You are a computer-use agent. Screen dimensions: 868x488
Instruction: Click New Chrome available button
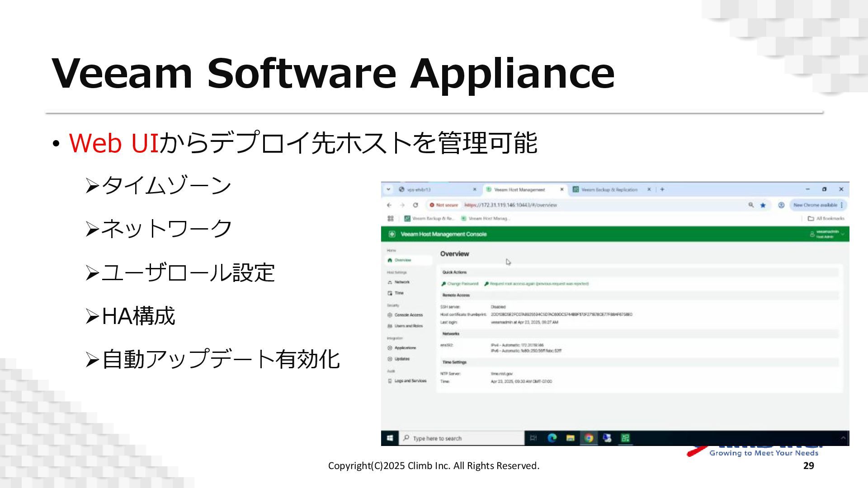[815, 205]
